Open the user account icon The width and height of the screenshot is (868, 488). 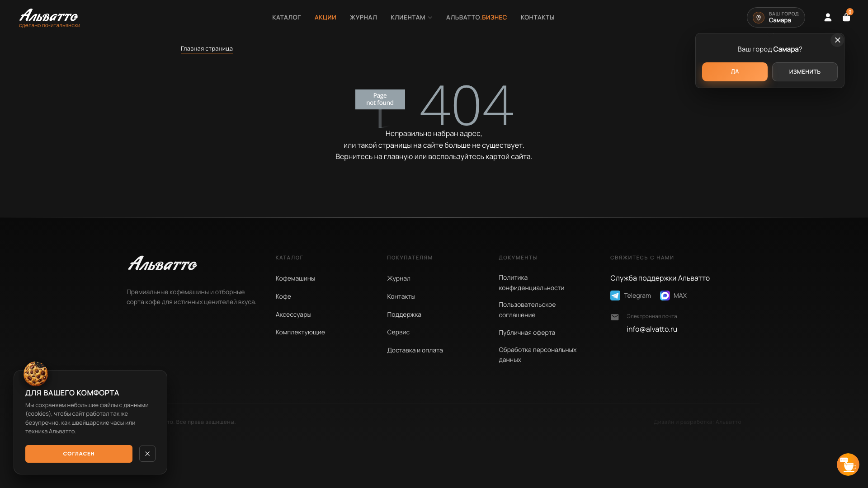coord(828,17)
